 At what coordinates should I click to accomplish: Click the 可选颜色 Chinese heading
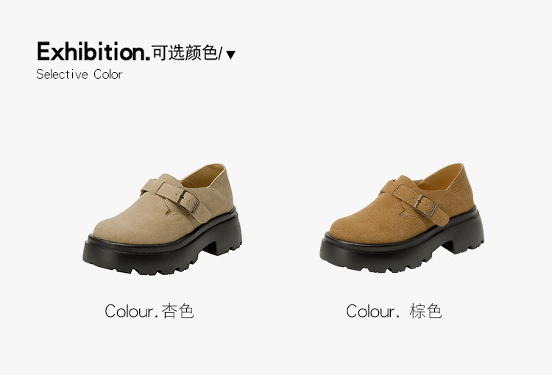coord(185,53)
